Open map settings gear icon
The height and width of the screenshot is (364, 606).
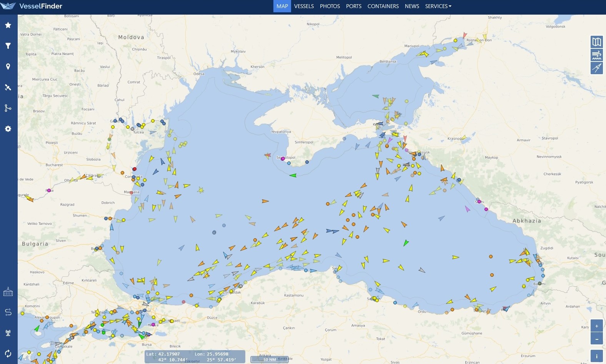pos(8,129)
